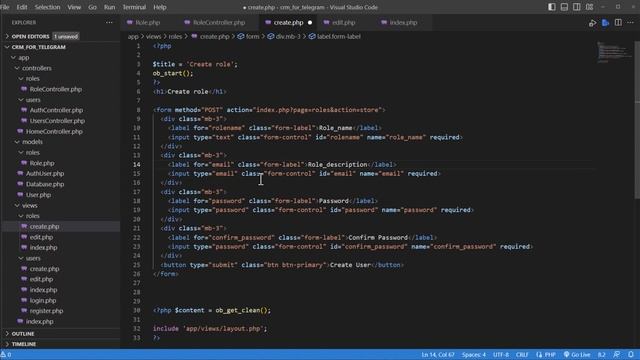Open Role.php under models
Screen dimensions: 640x360
click(x=42, y=163)
